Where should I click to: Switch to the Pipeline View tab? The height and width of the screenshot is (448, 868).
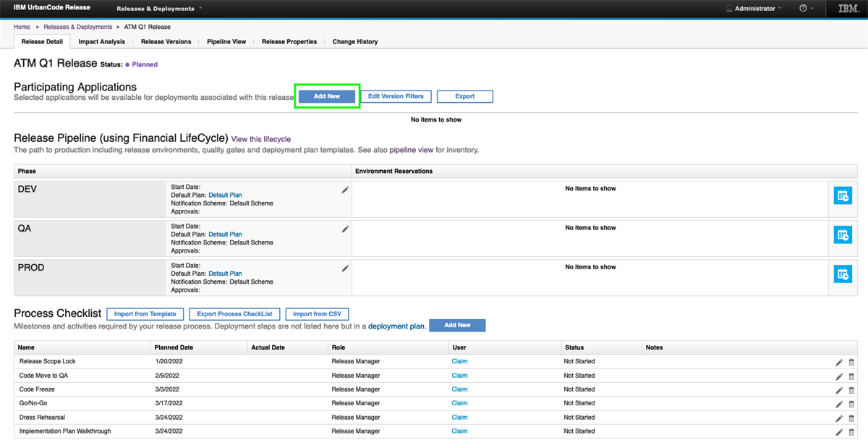pos(226,41)
